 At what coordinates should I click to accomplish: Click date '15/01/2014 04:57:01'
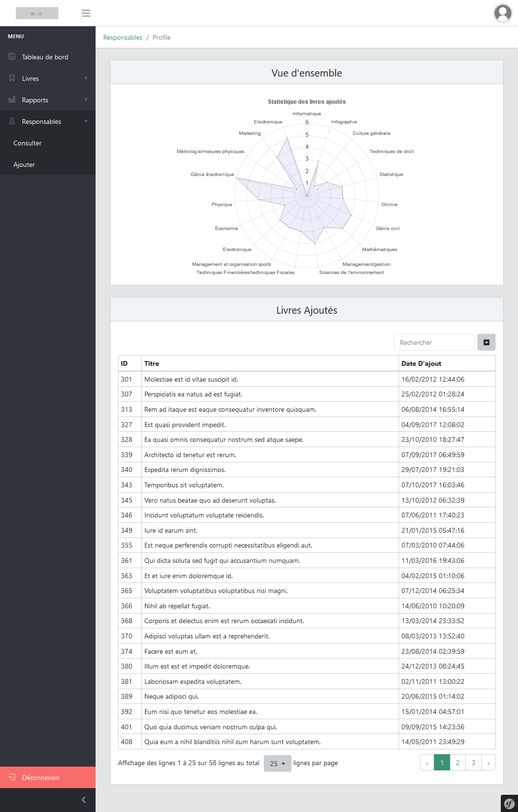(x=433, y=712)
